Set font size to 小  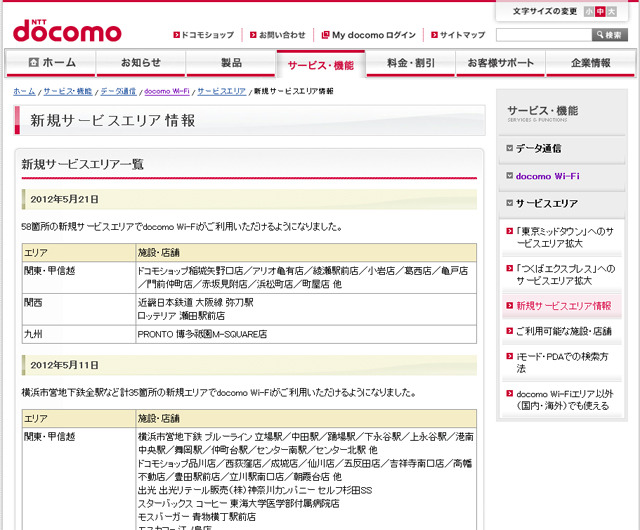[x=589, y=11]
